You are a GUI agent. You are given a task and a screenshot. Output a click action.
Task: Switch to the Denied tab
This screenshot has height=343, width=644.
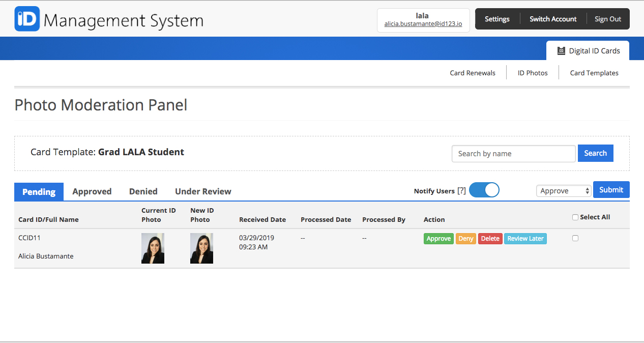(x=143, y=191)
